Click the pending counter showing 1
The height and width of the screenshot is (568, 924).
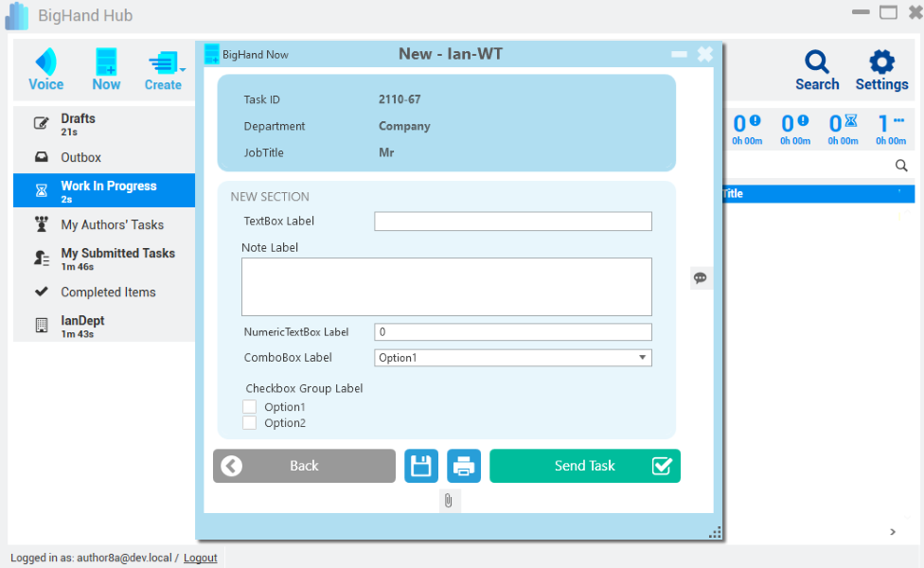click(891, 129)
